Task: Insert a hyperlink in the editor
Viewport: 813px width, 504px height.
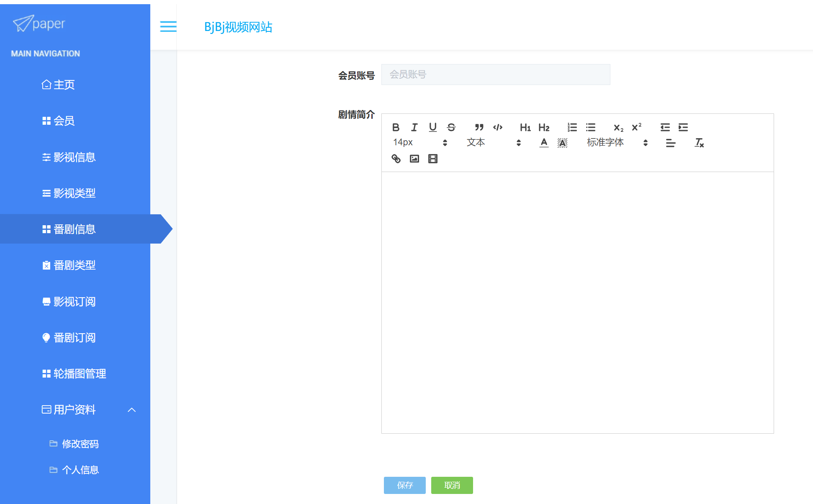Action: [396, 159]
